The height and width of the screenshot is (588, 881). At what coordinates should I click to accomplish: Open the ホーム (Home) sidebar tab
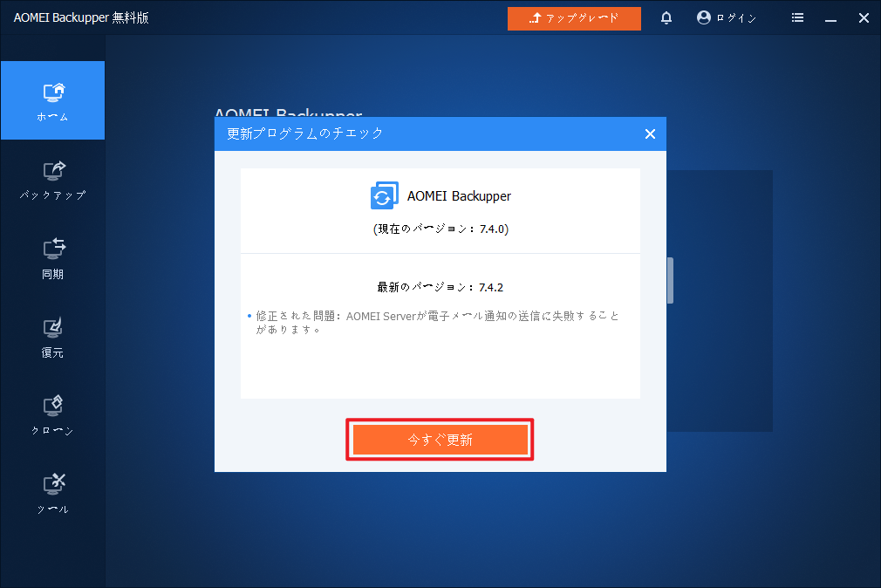point(53,100)
